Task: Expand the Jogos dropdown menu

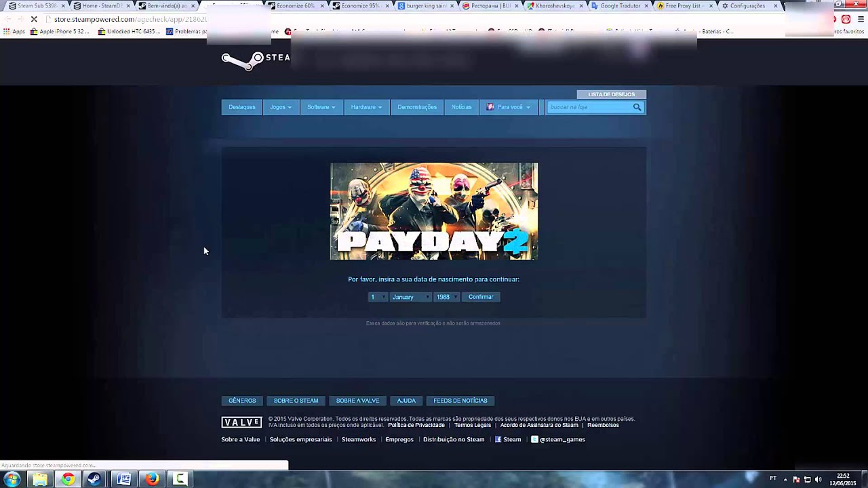Action: pos(281,107)
